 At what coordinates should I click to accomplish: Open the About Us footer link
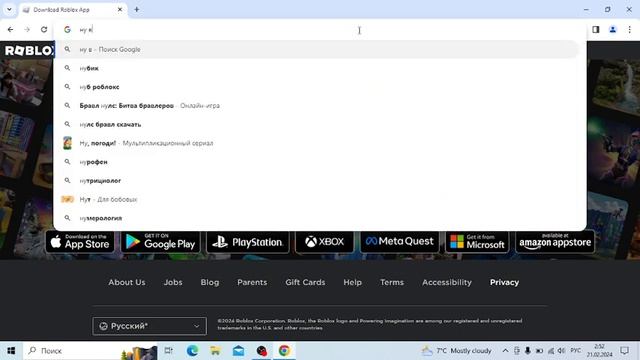(127, 282)
